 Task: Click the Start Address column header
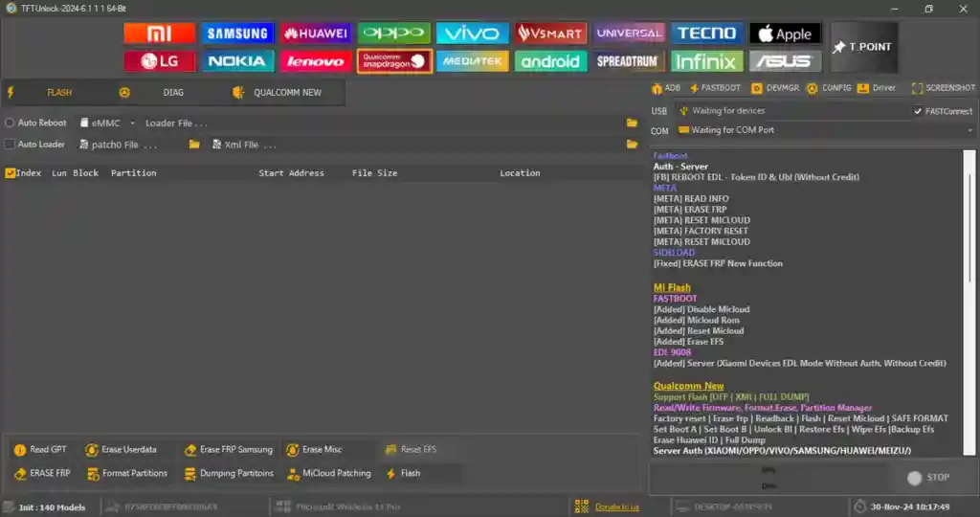point(291,173)
